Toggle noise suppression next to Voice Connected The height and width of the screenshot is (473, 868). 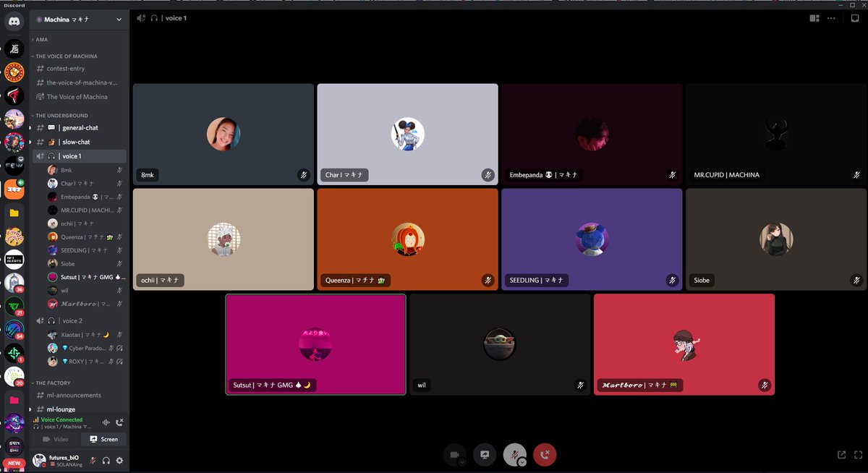[106, 422]
